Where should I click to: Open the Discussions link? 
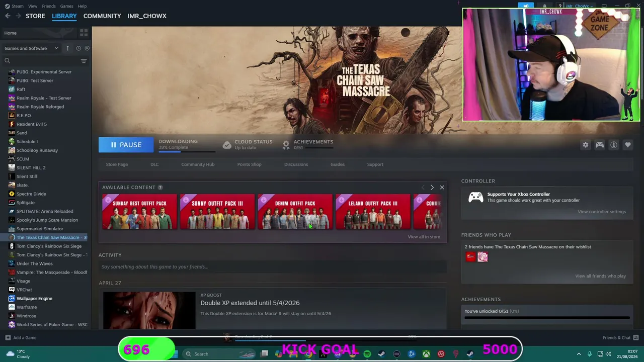click(296, 164)
